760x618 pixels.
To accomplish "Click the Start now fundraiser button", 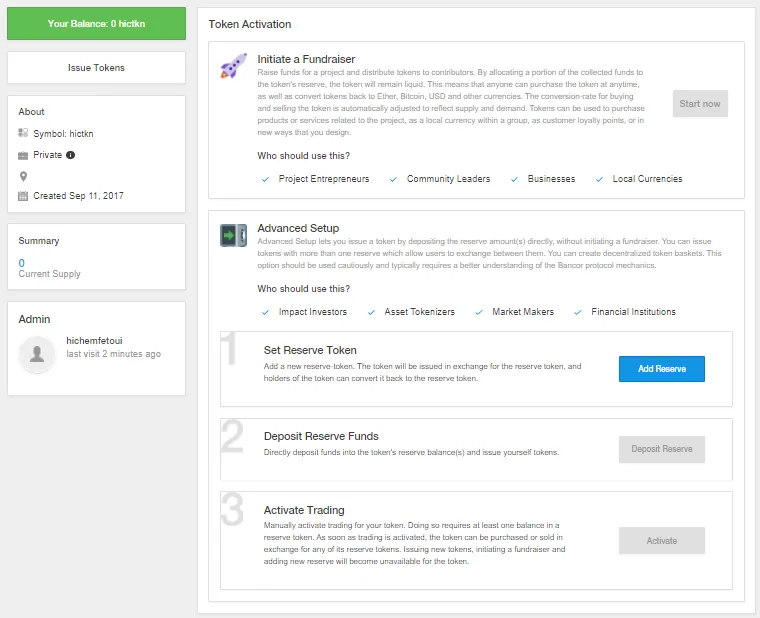I will 700,104.
